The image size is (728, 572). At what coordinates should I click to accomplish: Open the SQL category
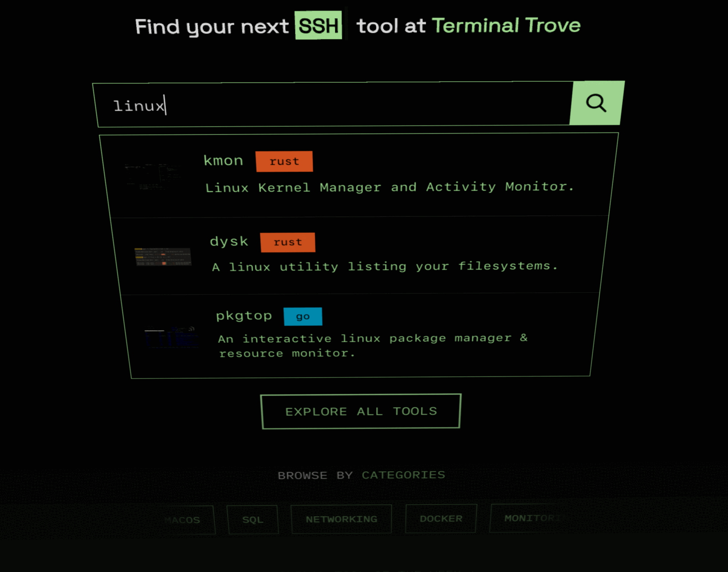tap(253, 520)
